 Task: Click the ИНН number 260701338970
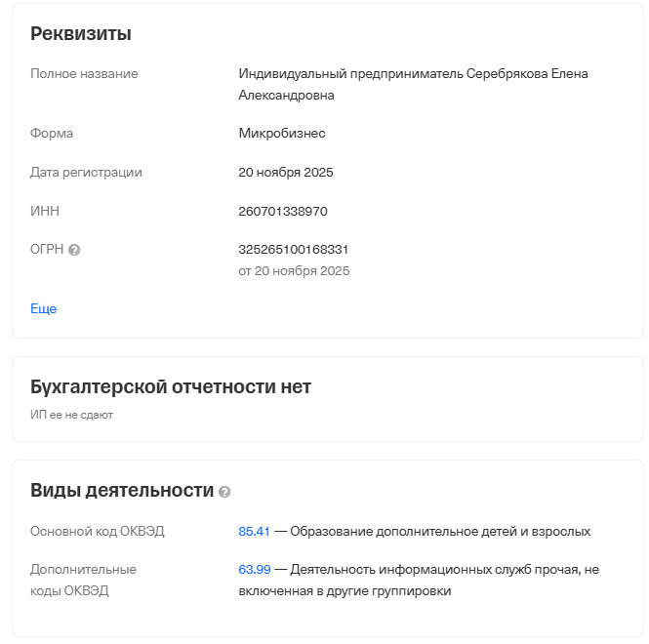click(x=283, y=211)
